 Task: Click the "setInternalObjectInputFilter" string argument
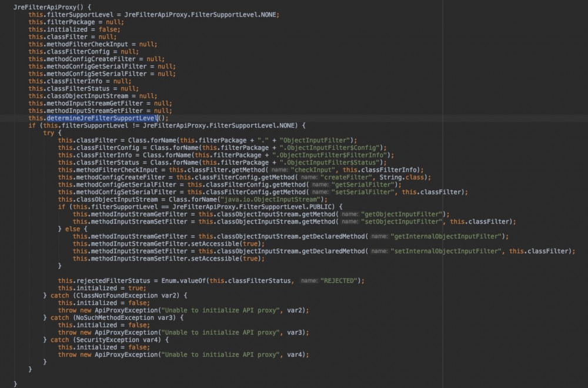[x=446, y=251]
